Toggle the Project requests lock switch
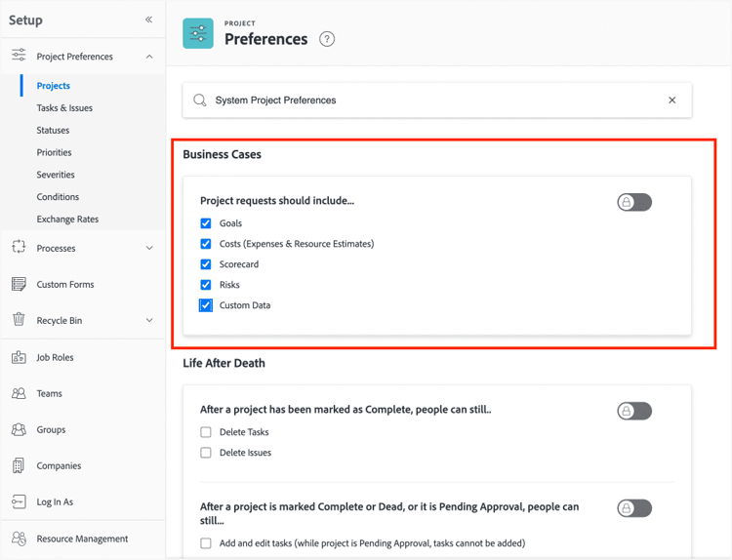 click(634, 202)
